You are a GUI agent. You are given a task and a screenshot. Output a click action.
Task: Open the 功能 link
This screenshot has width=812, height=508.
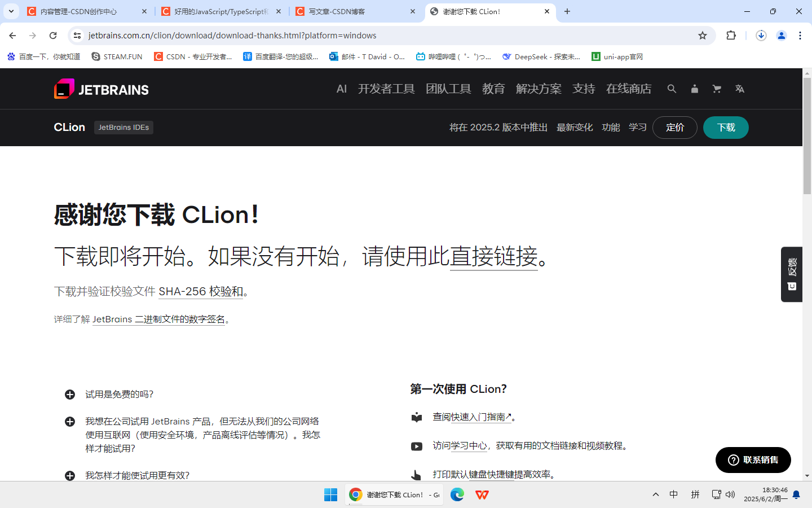611,128
